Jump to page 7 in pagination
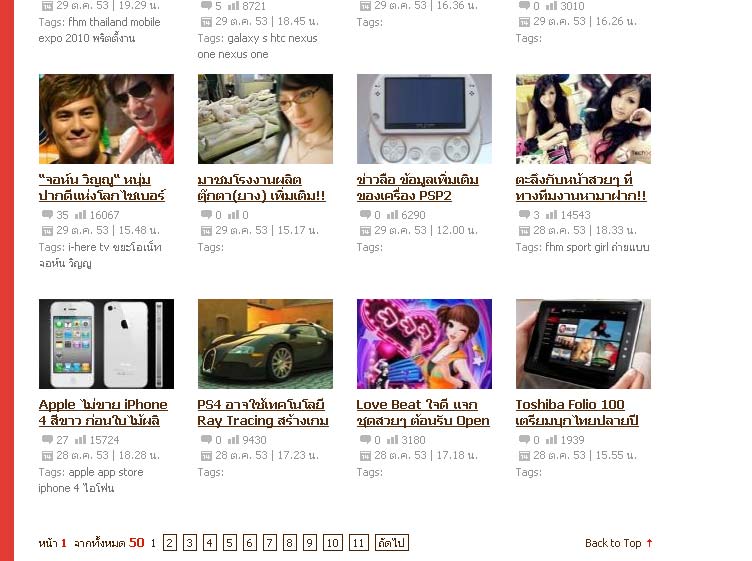752x561 pixels. (x=270, y=543)
